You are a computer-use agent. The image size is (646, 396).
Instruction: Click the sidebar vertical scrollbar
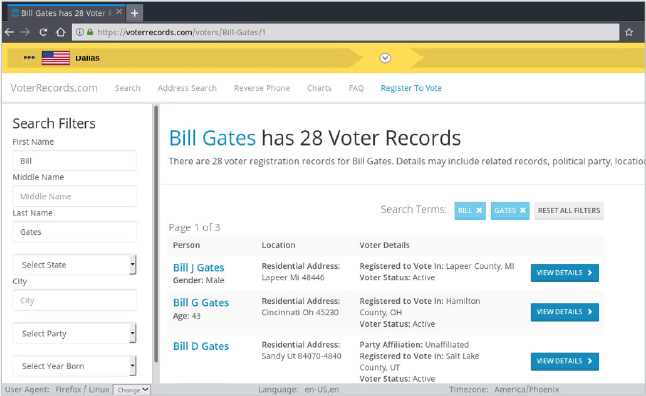click(x=156, y=235)
